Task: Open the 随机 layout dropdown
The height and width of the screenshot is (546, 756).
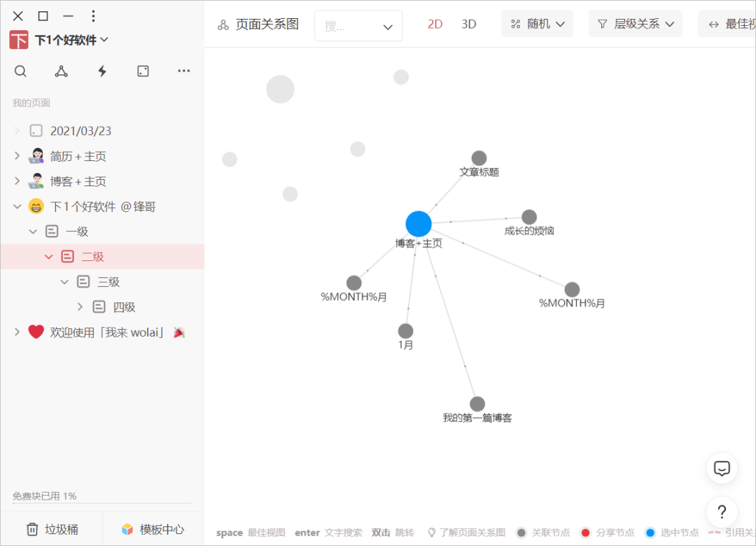Action: pyautogui.click(x=537, y=23)
